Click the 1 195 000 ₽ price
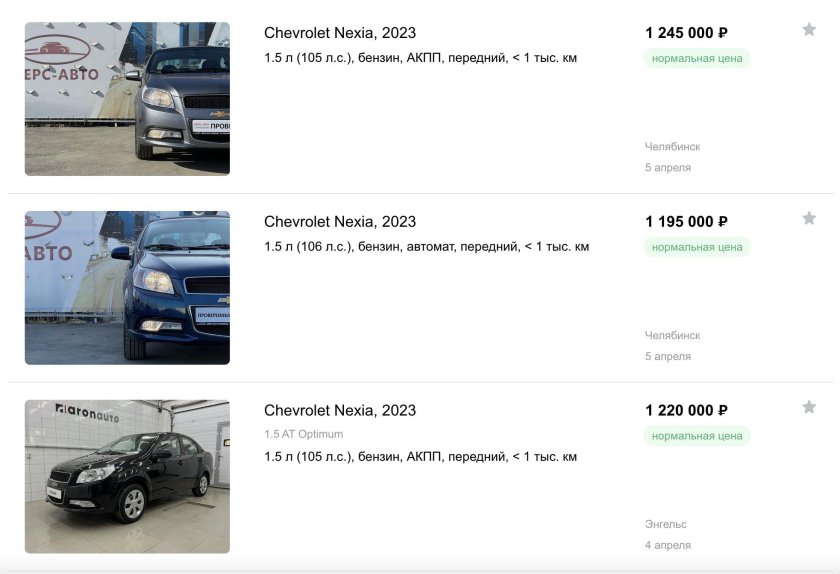Image resolution: width=840 pixels, height=574 pixels. 686,222
